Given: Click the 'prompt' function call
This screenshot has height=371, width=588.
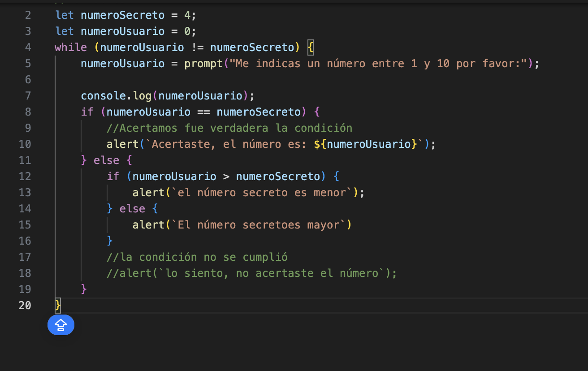Looking at the screenshot, I should coord(203,64).
